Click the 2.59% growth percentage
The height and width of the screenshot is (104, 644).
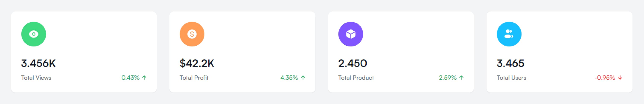[447, 78]
